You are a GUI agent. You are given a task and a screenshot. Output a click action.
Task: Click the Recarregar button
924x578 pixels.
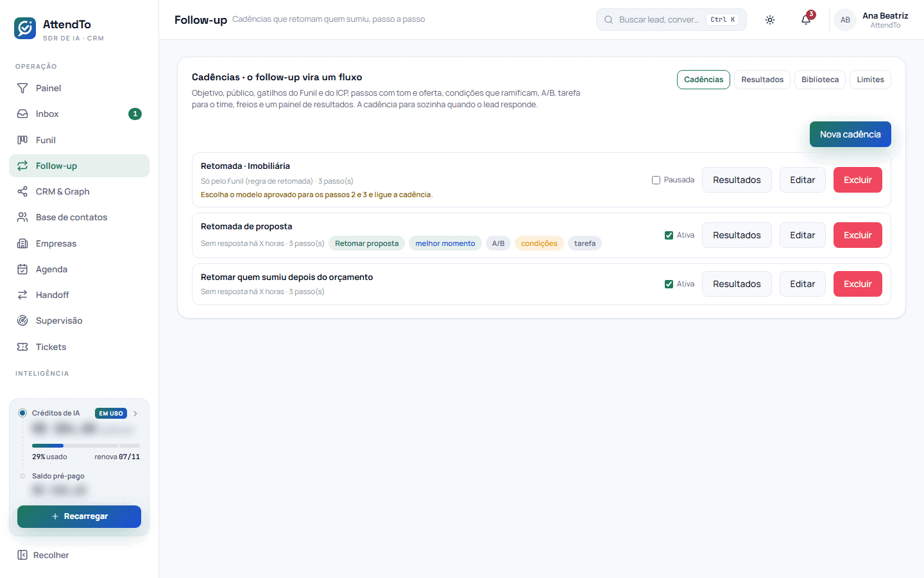coord(79,516)
